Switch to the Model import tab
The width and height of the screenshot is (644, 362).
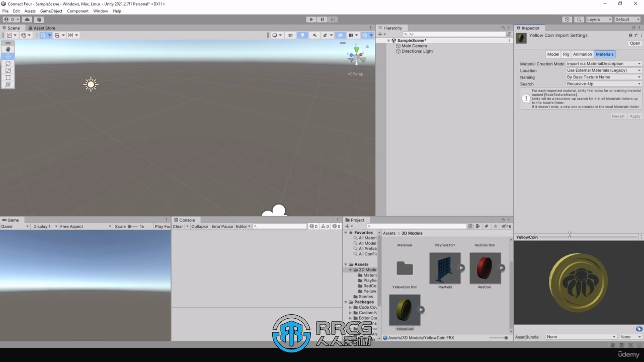point(553,54)
